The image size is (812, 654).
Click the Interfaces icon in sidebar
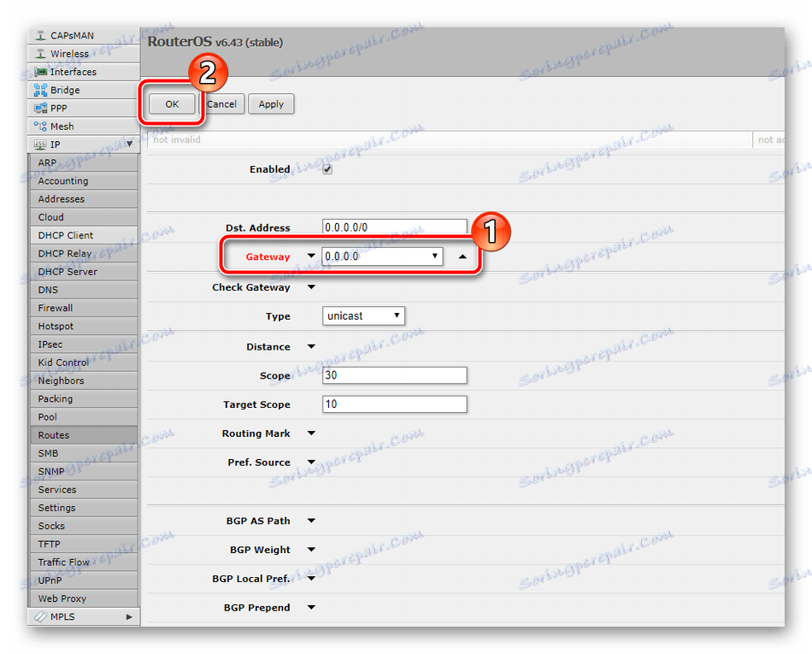40,72
